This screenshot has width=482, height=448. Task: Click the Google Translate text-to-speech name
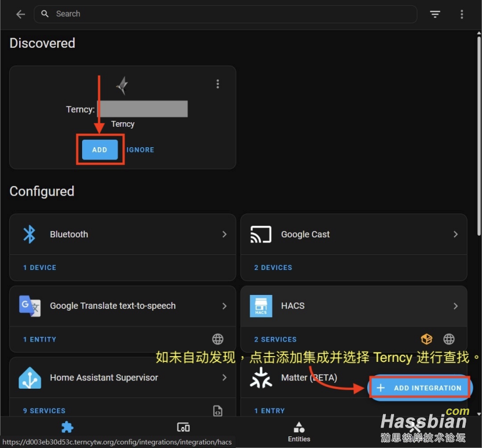tap(113, 306)
